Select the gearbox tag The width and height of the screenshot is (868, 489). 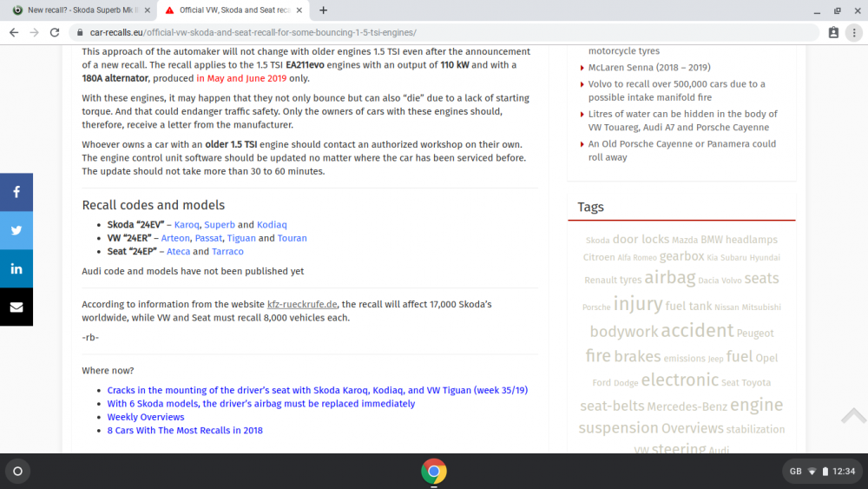(682, 256)
